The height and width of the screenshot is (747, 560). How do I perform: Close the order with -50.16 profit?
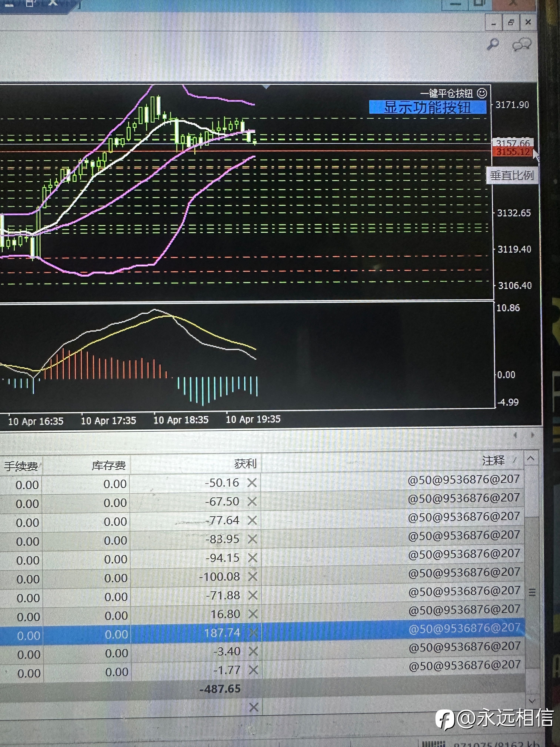[x=252, y=483]
